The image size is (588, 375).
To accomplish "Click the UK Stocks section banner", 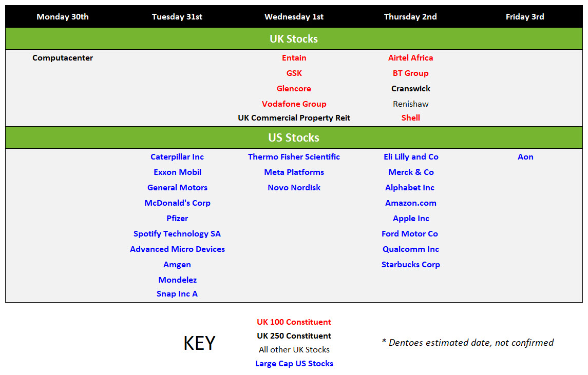I will point(294,38).
